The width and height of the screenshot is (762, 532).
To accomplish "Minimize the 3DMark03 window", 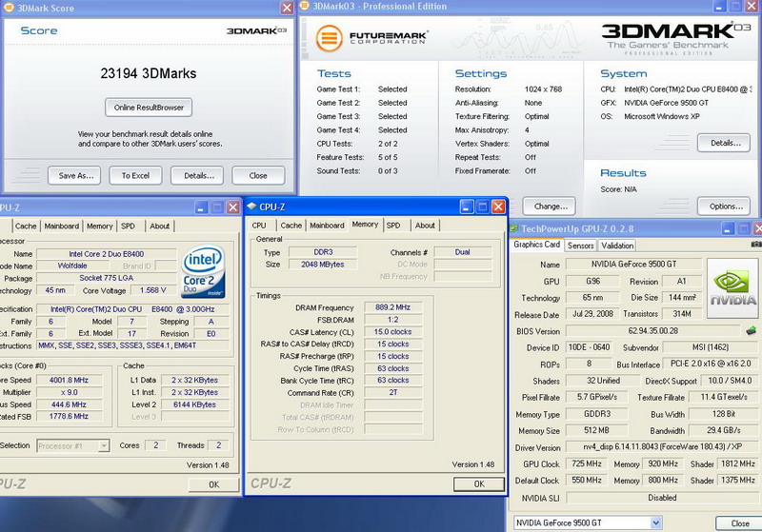I will click(x=720, y=6).
